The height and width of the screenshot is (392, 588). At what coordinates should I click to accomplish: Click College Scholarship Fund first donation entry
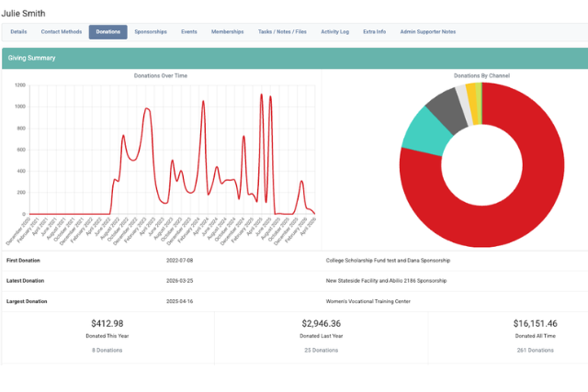(389, 260)
